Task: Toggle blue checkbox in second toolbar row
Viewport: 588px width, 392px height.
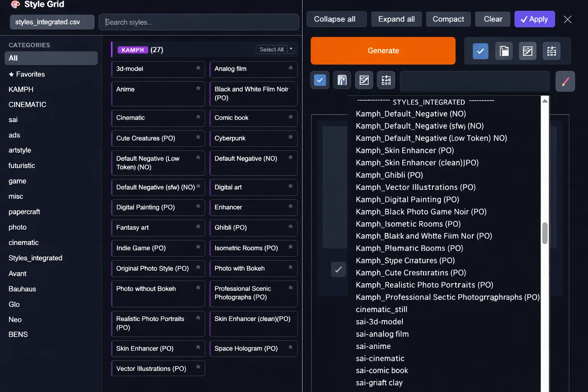Action: click(320, 80)
